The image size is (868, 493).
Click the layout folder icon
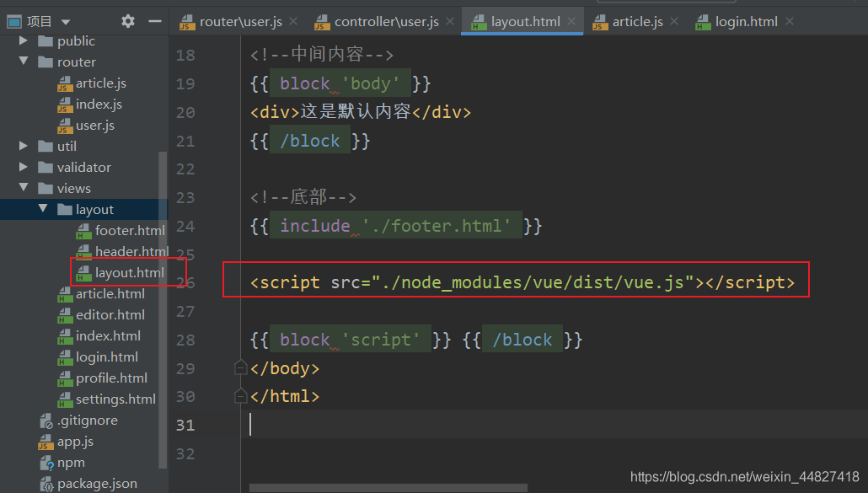(65, 209)
